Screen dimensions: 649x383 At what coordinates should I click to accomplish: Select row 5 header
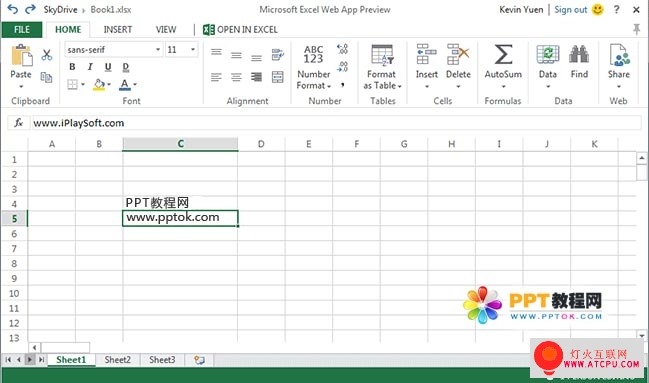14,219
